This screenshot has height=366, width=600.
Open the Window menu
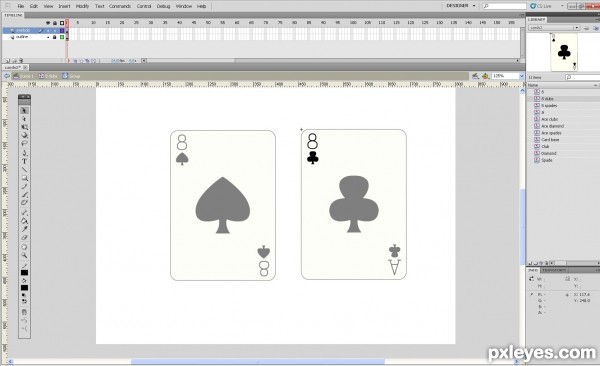(x=184, y=6)
